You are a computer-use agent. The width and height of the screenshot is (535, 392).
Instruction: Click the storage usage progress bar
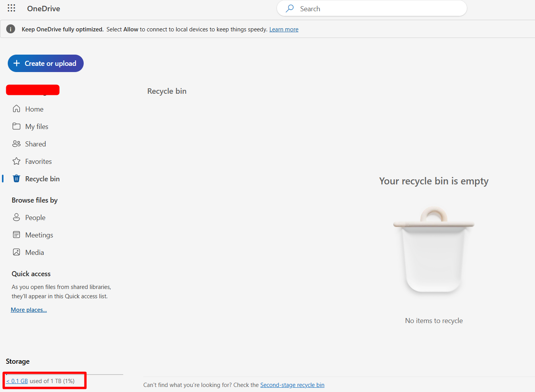[64, 375]
